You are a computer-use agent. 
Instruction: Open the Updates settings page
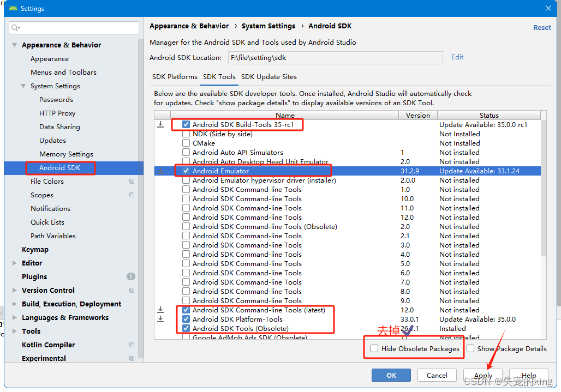coord(52,141)
